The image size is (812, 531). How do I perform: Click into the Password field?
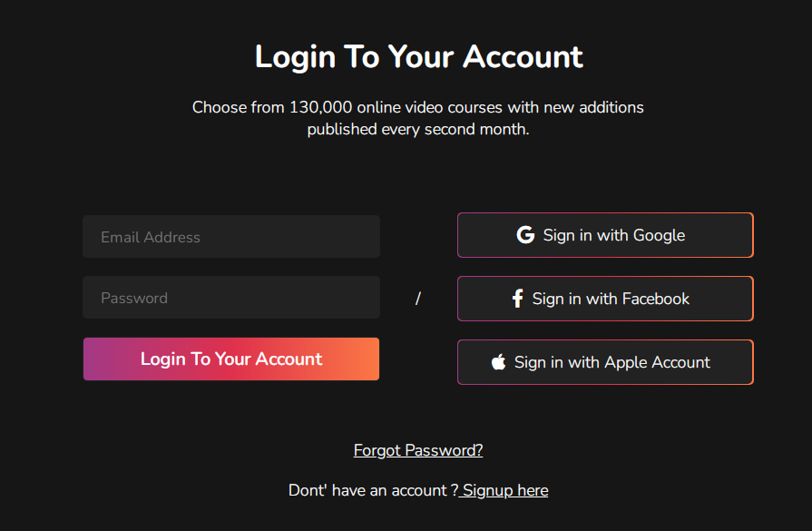(x=231, y=298)
